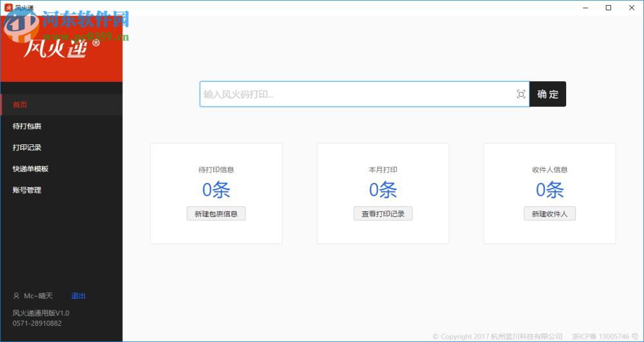Close the 风火递 window
This screenshot has height=342, width=644.
point(632,7)
